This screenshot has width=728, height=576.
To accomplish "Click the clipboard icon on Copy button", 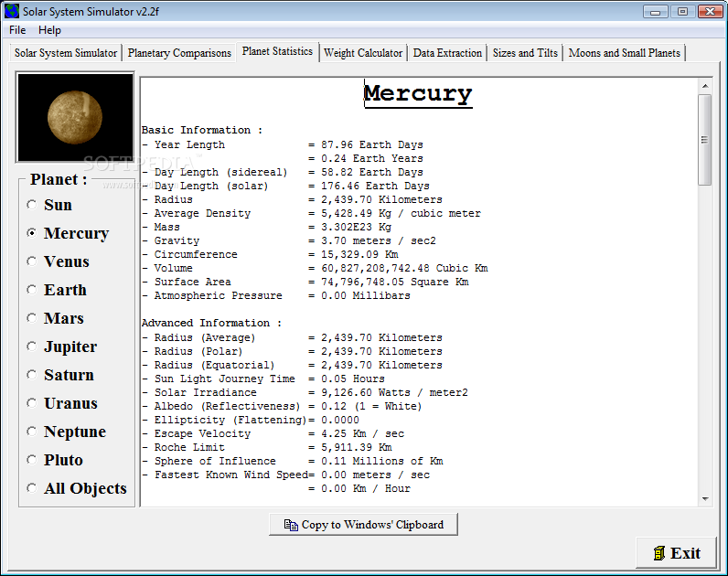I will coord(291,525).
